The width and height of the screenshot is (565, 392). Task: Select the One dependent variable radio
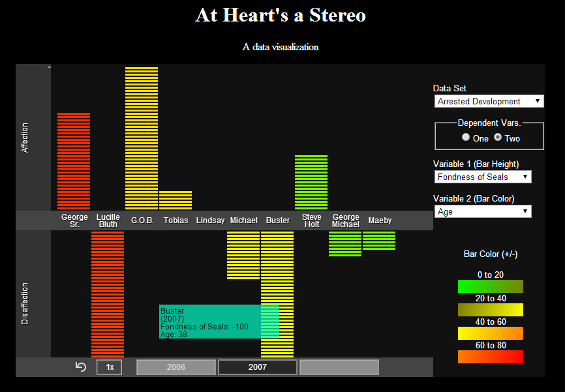[466, 137]
